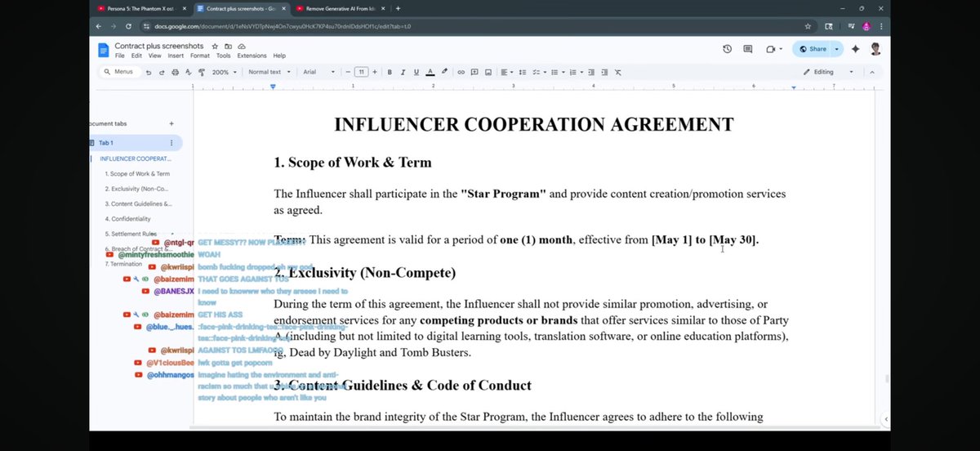Open the Insert menu
The width and height of the screenshot is (980, 451).
176,56
